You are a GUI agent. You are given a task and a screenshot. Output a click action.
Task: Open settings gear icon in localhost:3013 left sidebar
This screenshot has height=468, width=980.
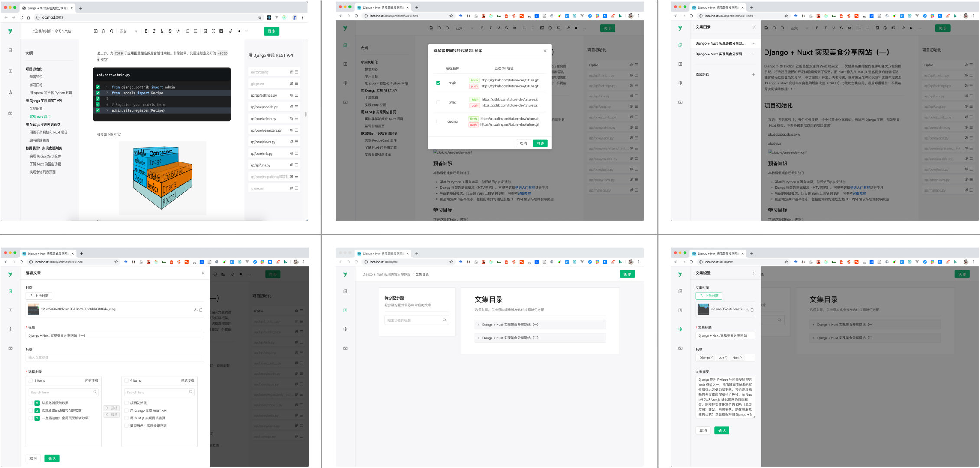click(x=10, y=92)
